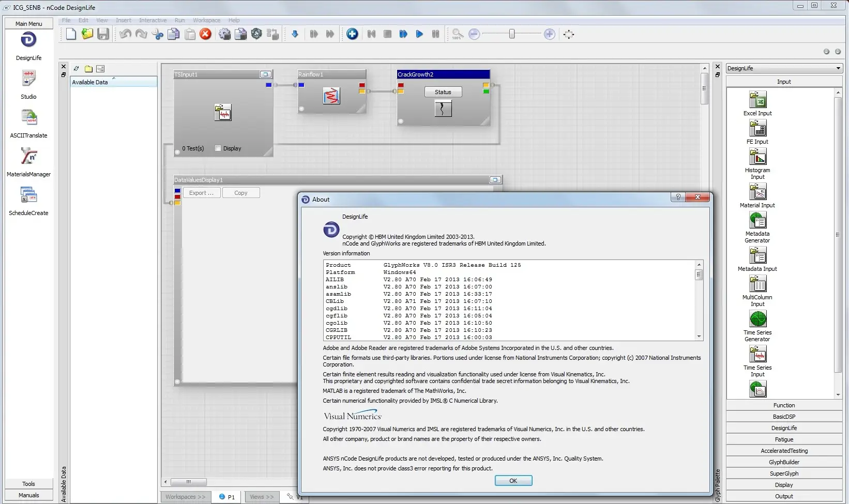The height and width of the screenshot is (504, 849).
Task: Click the Workspaces >> button
Action: tap(186, 497)
